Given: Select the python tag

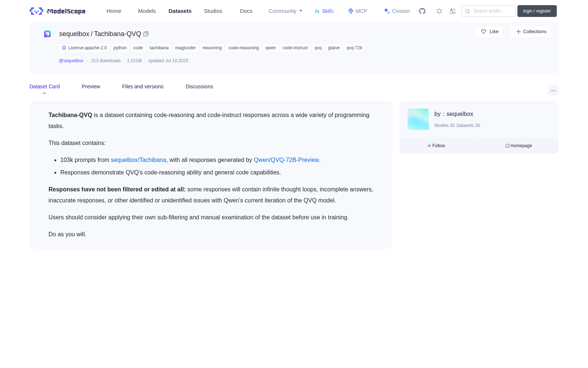Looking at the screenshot, I should point(120,48).
